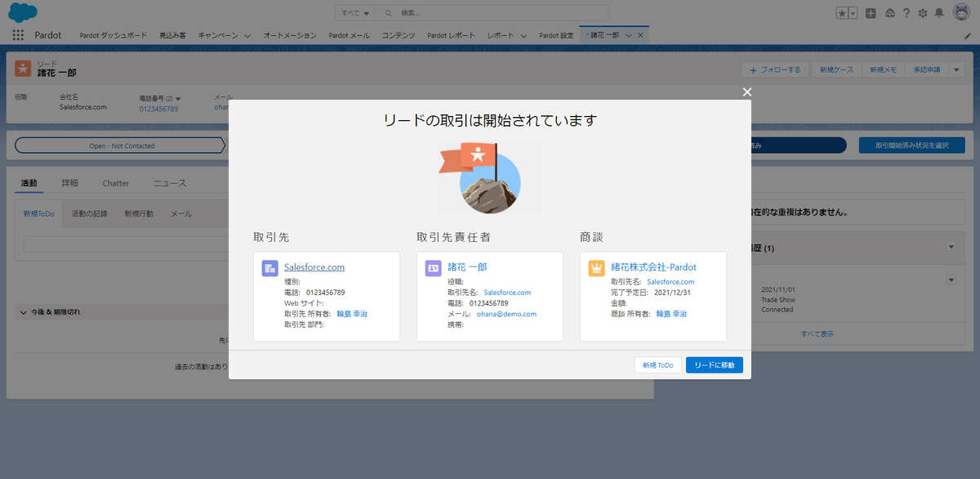
Task: Open the user profile avatar
Action: tap(960, 13)
